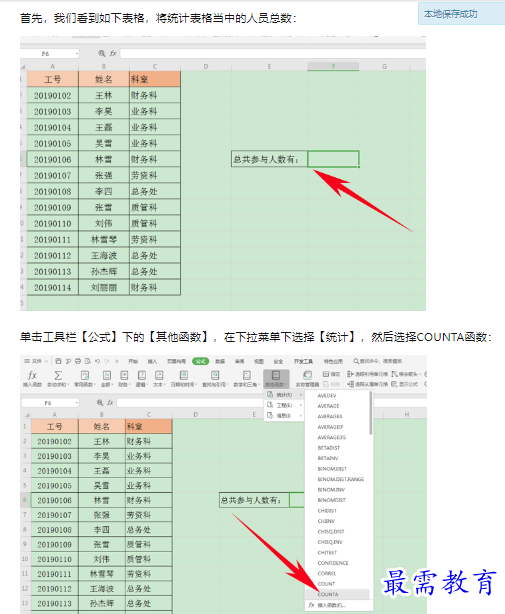Click column G header in upper screenshot
The height and width of the screenshot is (614, 505).
384,67
